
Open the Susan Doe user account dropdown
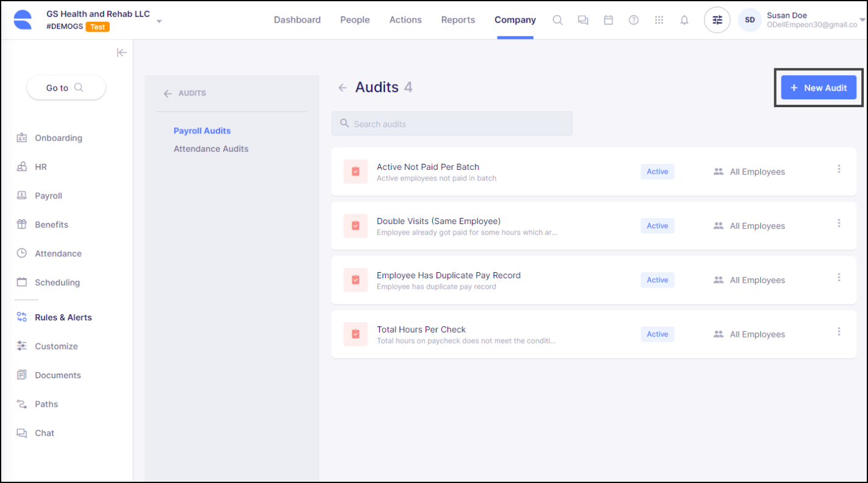tap(861, 20)
